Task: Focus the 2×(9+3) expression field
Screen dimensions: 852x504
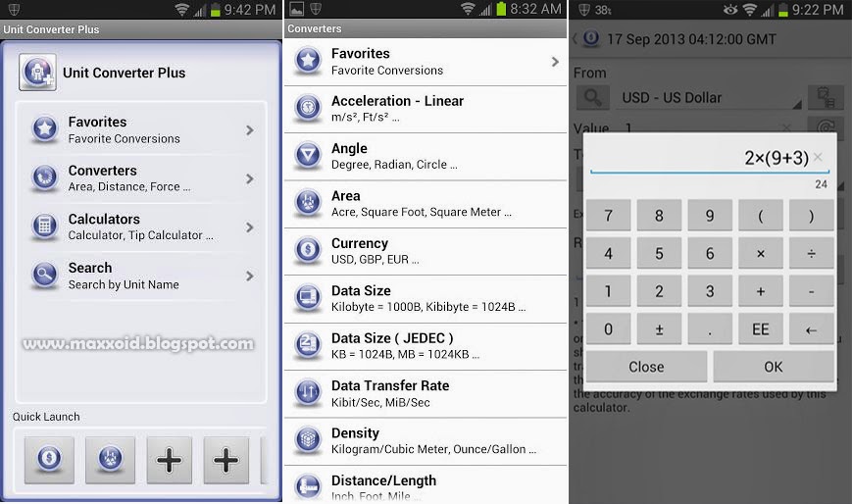Action: (709, 158)
